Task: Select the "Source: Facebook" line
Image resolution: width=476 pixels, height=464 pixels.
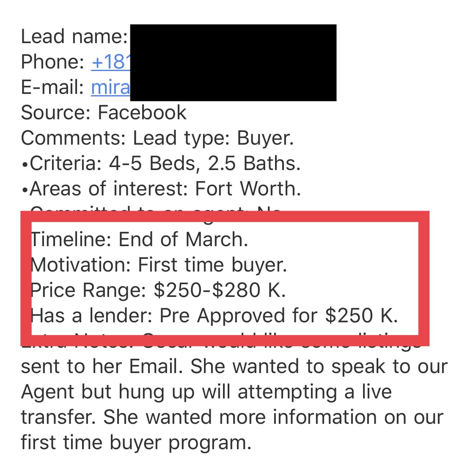Action: pos(104,113)
